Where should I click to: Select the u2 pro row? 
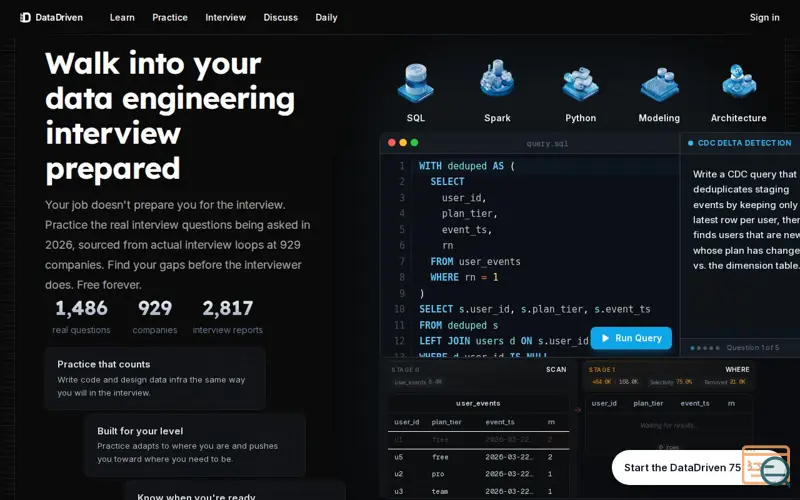pos(478,474)
